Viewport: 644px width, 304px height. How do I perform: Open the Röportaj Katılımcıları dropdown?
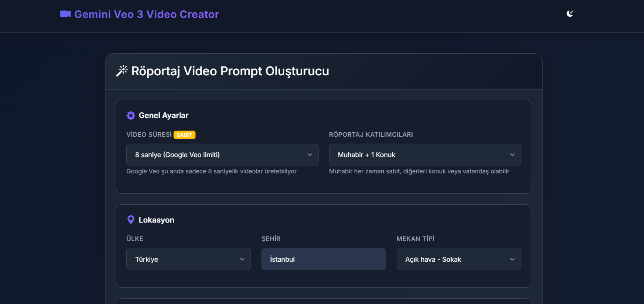[425, 155]
